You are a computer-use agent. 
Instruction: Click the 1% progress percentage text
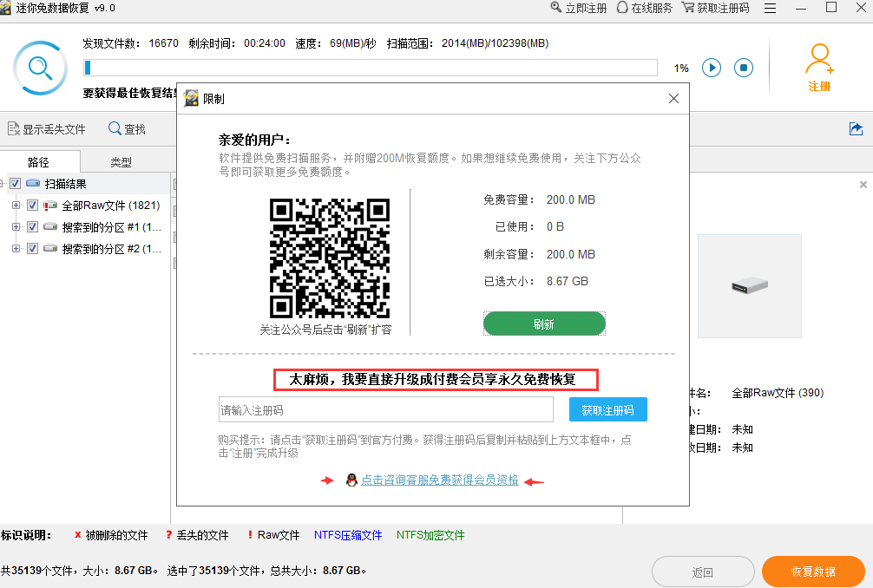[681, 68]
